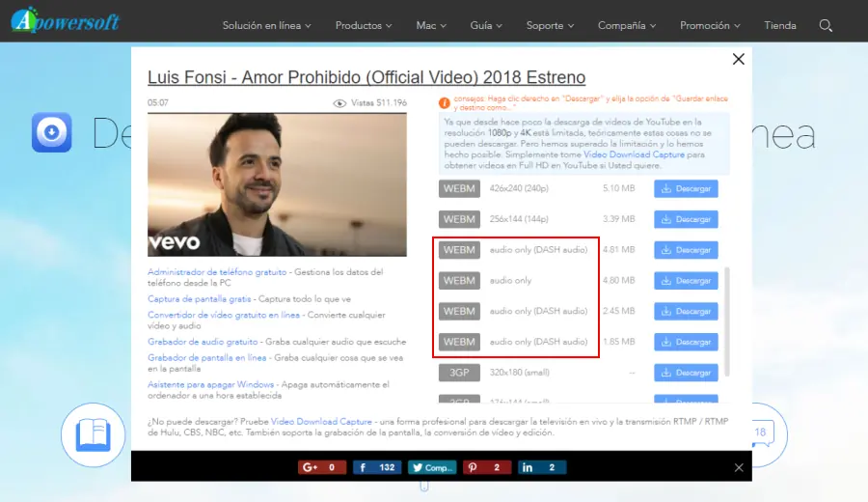Viewport: 868px width, 502px height.
Task: Expand the Soporte menu
Action: tap(551, 25)
